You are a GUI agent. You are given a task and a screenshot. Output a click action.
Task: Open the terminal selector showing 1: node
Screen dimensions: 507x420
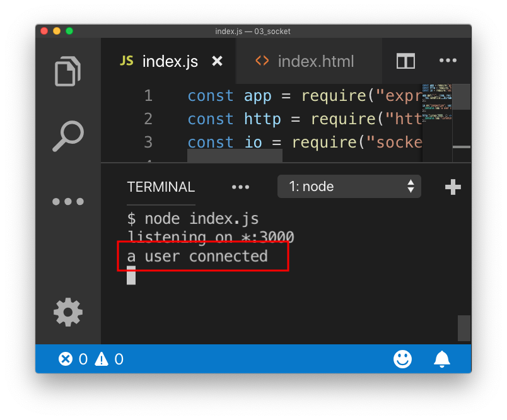[349, 186]
